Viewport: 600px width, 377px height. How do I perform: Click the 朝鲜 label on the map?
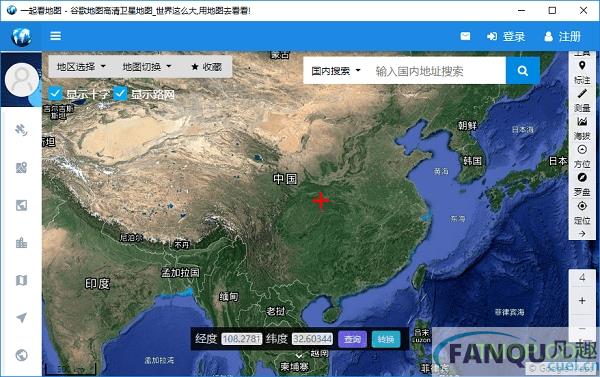[467, 125]
